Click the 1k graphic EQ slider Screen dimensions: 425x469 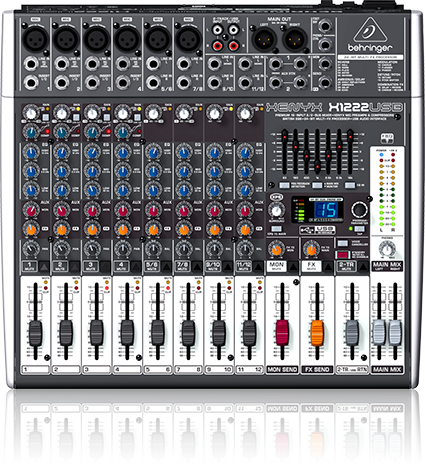point(317,165)
